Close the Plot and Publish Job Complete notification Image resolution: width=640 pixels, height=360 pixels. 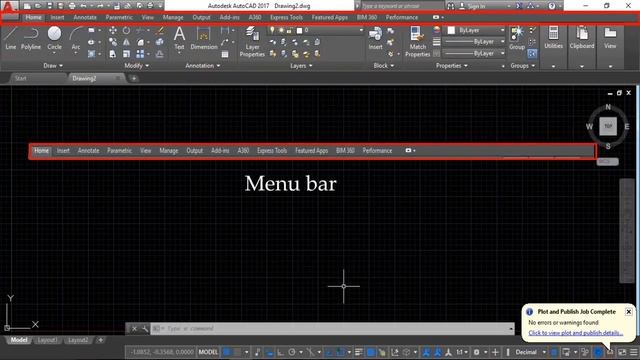[629, 312]
